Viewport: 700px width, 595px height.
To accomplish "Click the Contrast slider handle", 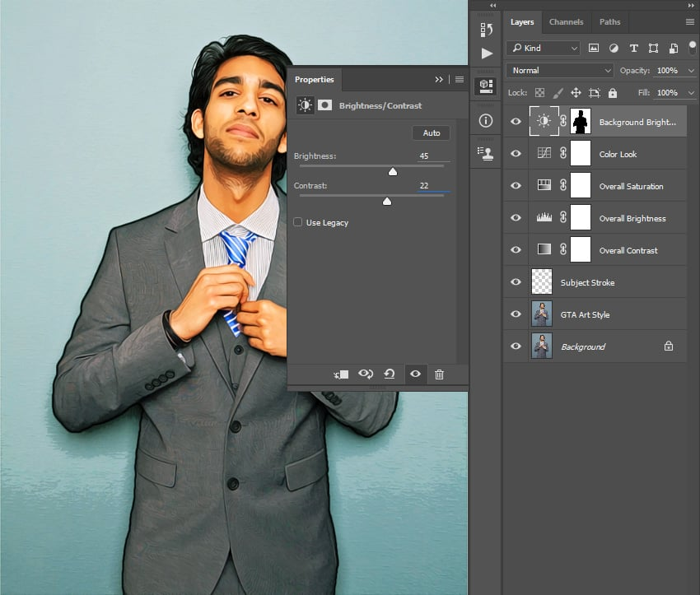I will pyautogui.click(x=387, y=201).
